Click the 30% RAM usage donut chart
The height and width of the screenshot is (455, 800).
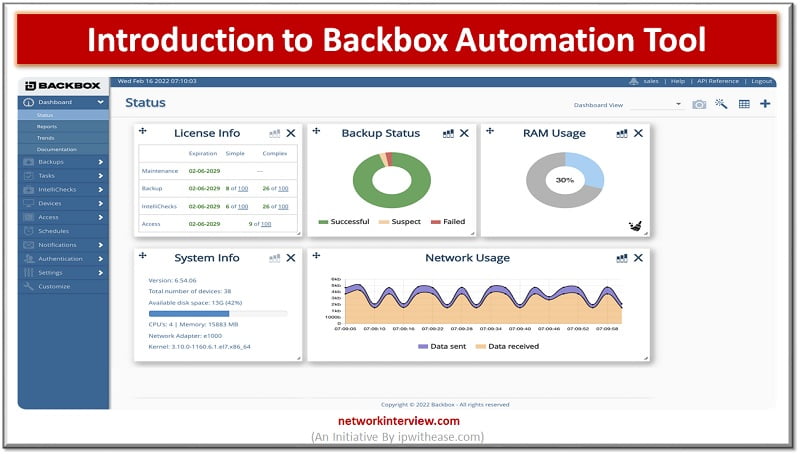(x=565, y=180)
